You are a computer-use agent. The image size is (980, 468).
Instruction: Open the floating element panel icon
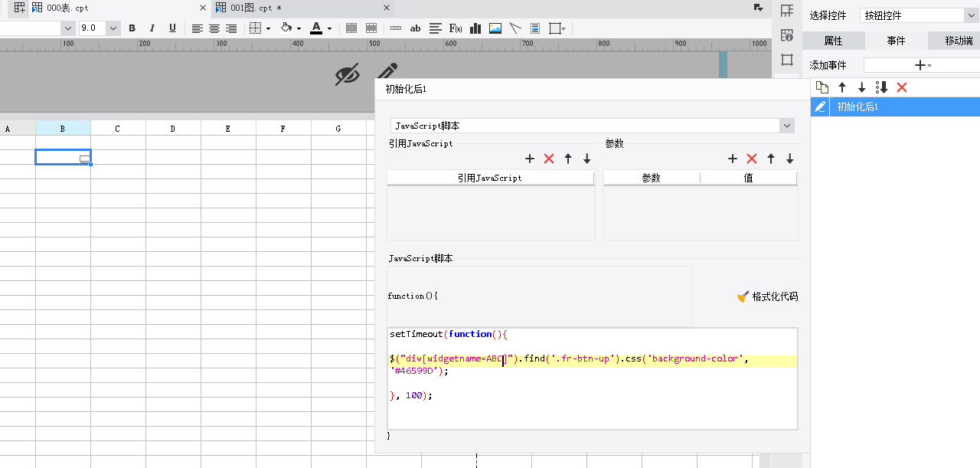click(x=786, y=60)
